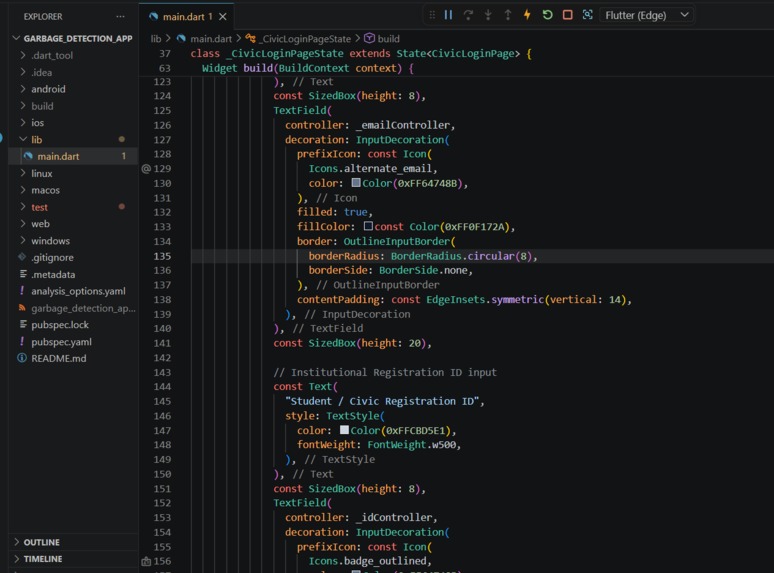774x573 pixels.
Task: Expand the macos folder
Action: coord(73,190)
